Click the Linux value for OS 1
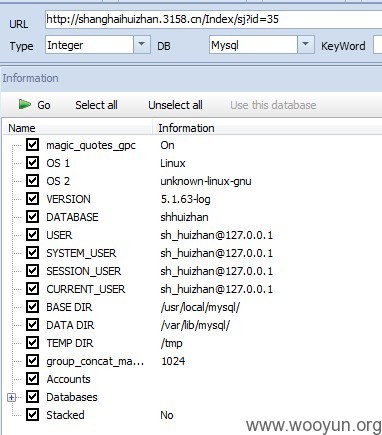382x435 pixels. click(173, 163)
